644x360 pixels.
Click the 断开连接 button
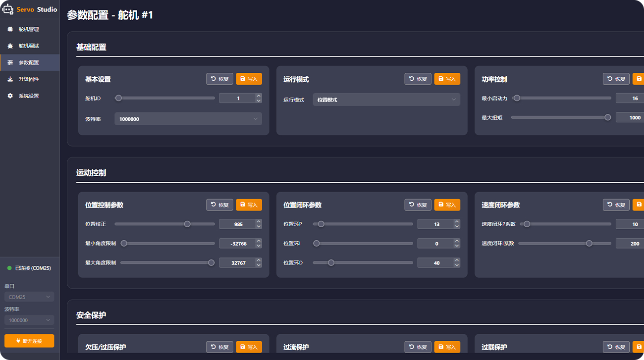pyautogui.click(x=29, y=341)
